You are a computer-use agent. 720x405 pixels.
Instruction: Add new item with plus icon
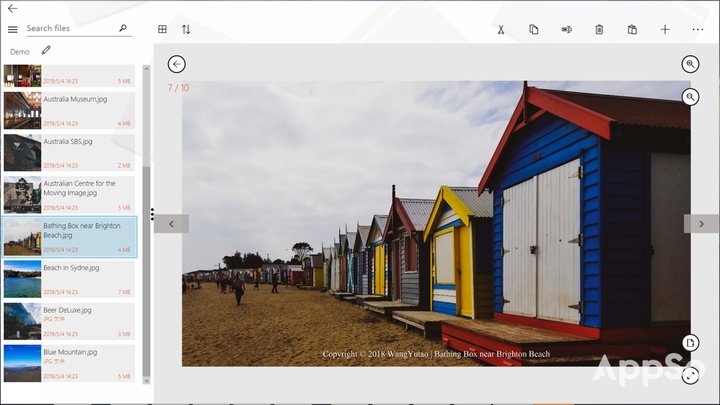click(665, 29)
